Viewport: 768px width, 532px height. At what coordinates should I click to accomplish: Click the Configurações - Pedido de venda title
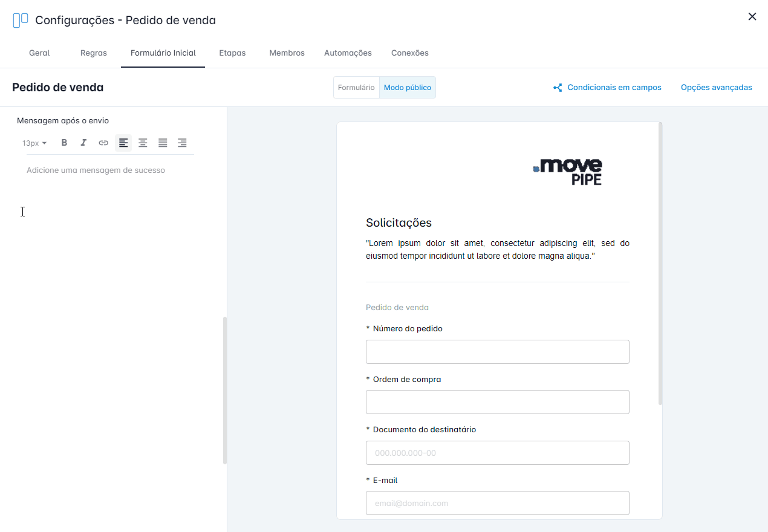[x=125, y=20]
